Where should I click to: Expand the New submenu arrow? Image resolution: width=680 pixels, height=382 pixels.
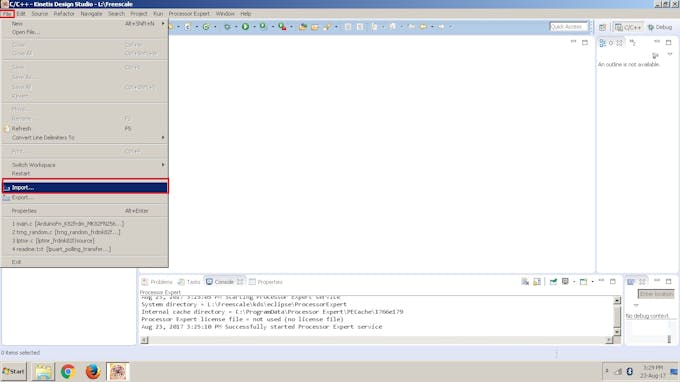pyautogui.click(x=163, y=23)
